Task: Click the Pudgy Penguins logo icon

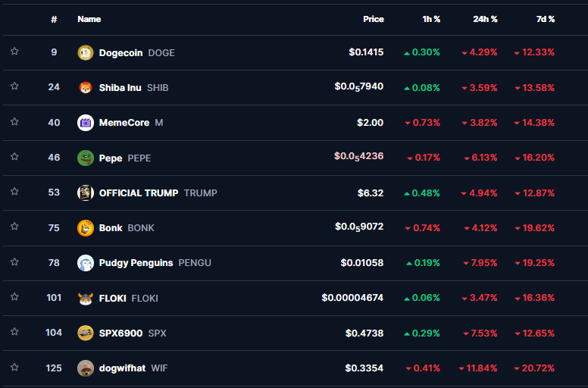Action: tap(86, 263)
